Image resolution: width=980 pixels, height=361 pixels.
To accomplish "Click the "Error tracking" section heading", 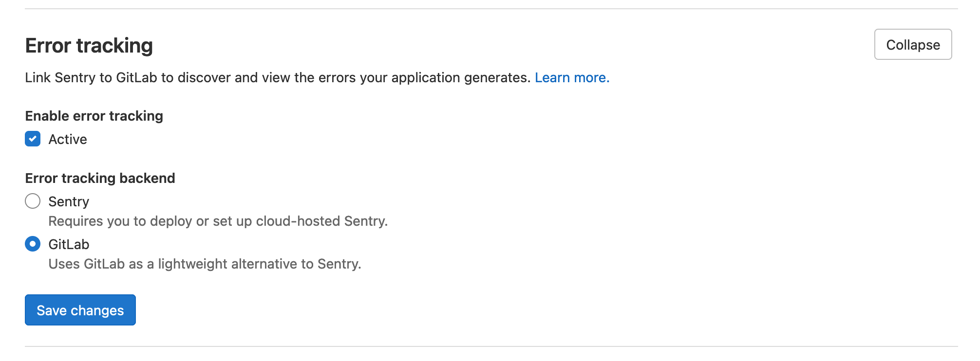I will [x=89, y=46].
